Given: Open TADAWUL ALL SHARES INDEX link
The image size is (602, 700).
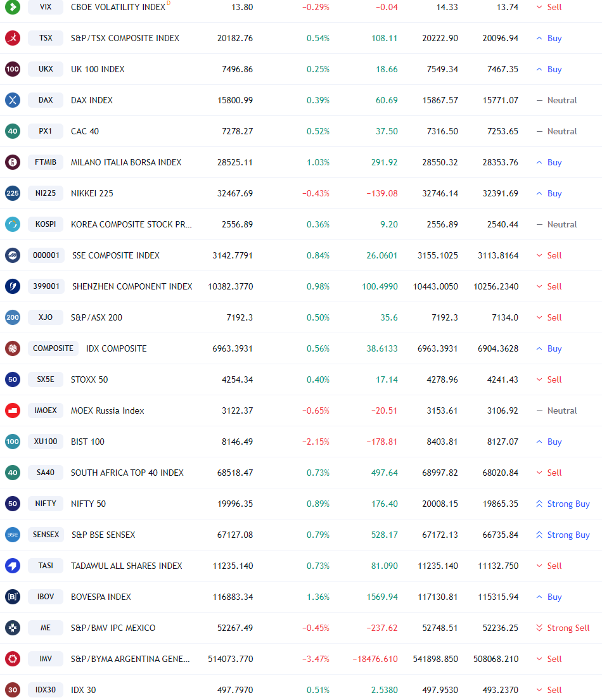Looking at the screenshot, I should pyautogui.click(x=127, y=566).
